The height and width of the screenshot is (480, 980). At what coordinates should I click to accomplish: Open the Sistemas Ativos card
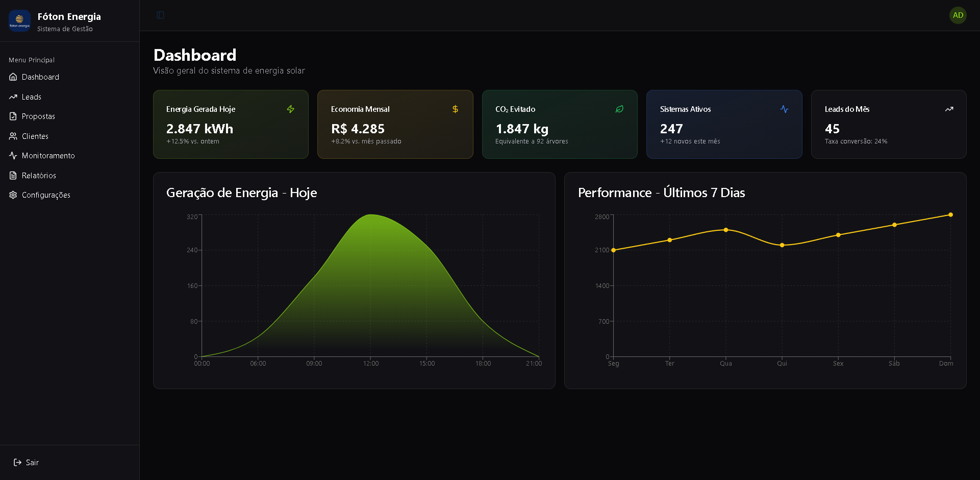pyautogui.click(x=724, y=125)
